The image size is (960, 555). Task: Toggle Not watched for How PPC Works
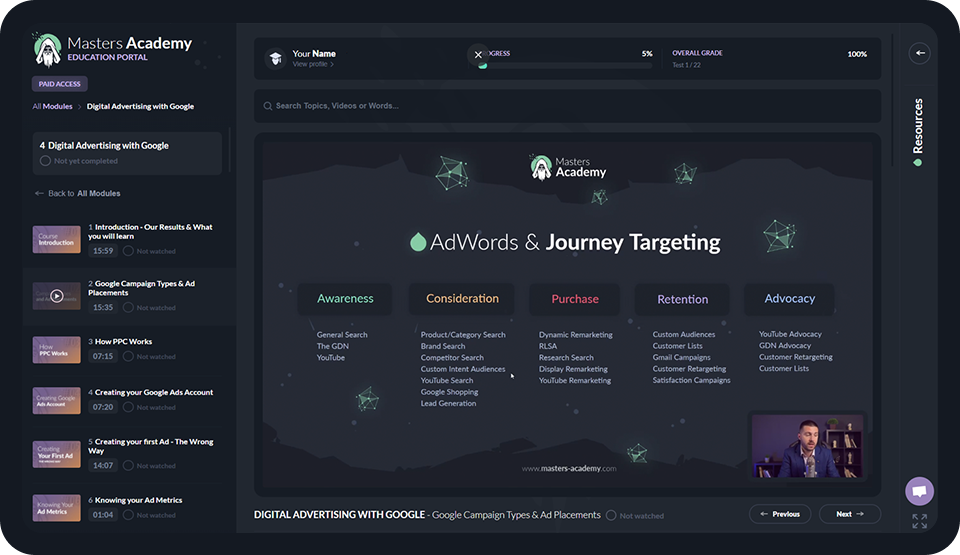coord(128,357)
